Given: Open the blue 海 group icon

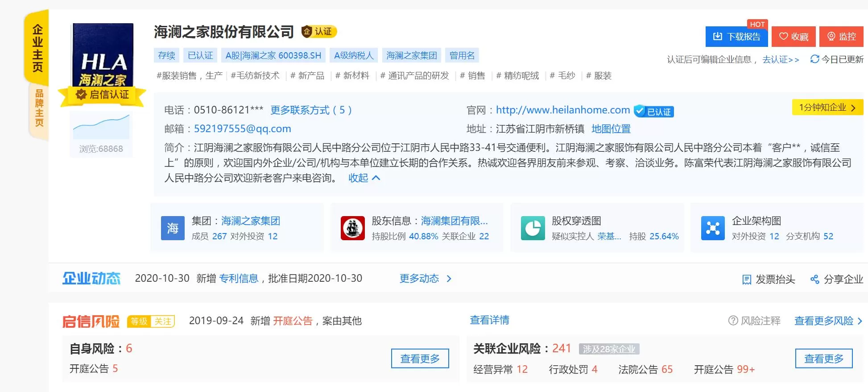Looking at the screenshot, I should pos(173,228).
